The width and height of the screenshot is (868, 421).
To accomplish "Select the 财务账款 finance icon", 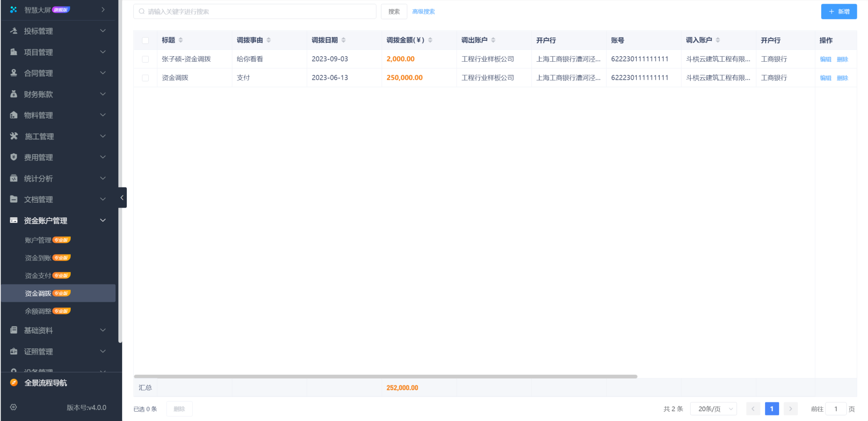I will tap(13, 94).
